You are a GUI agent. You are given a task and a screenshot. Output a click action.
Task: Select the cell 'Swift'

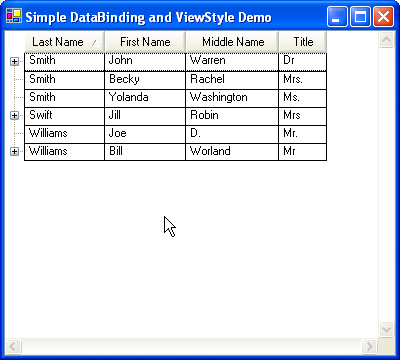(65, 116)
